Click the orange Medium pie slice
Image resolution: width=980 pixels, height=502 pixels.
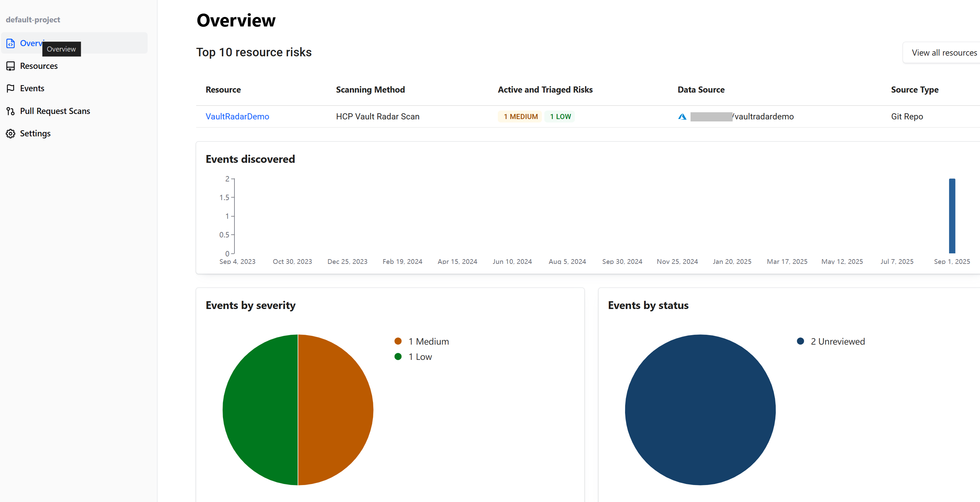[336, 410]
